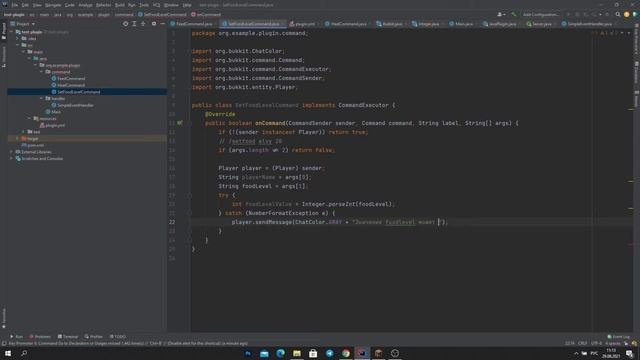Expand the .idea folder
The height and width of the screenshot is (360, 640).
[x=18, y=38]
